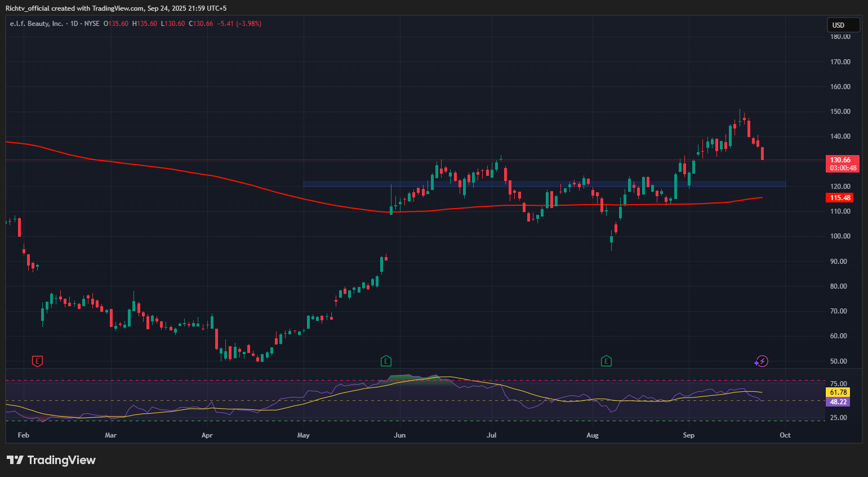Click the e.l.f. Beauty, Inc. symbol title
This screenshot has height=477, width=868.
point(37,24)
